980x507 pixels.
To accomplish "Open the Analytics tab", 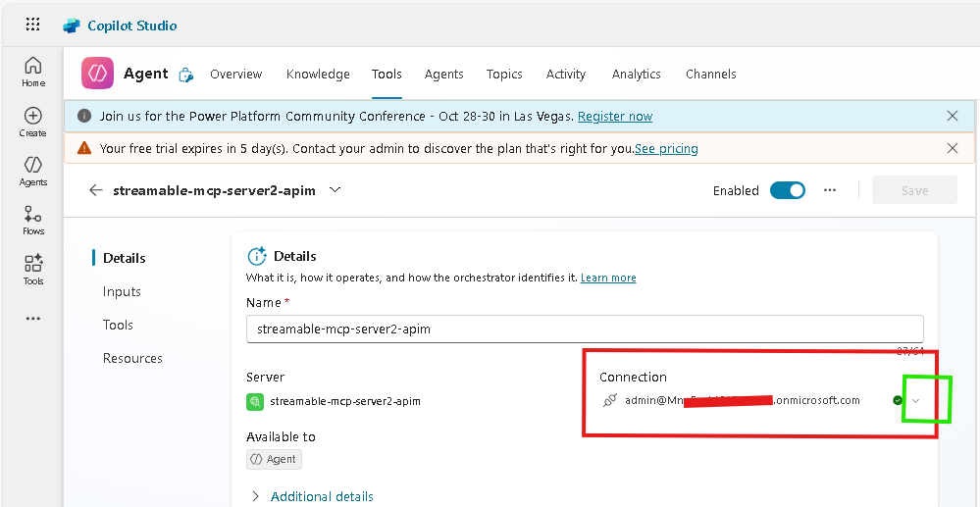I will pos(637,74).
